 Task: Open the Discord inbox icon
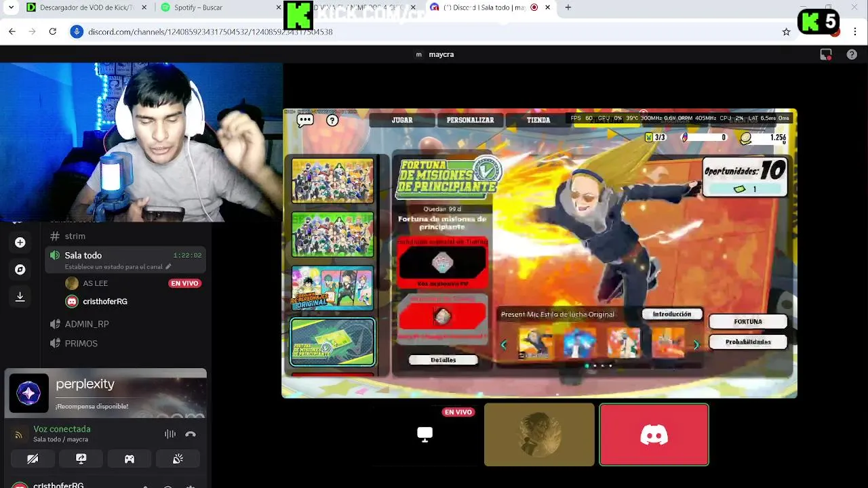(x=826, y=55)
